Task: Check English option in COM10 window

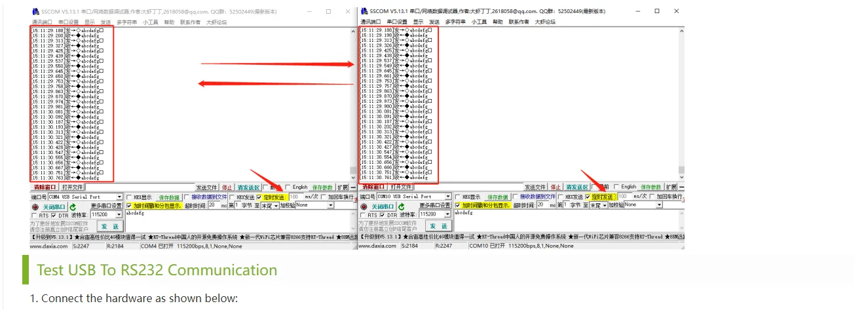Action: [616, 187]
